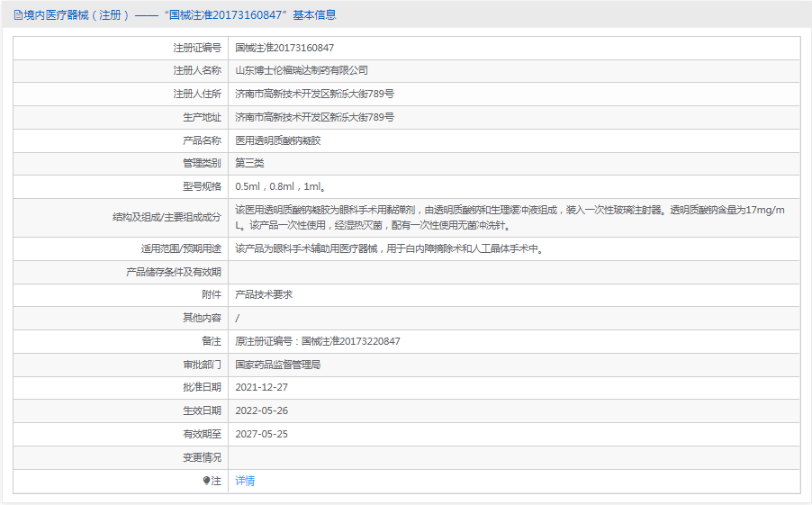Select registration number 国械注准20173160847 value
The height and width of the screenshot is (505, 812).
284,48
